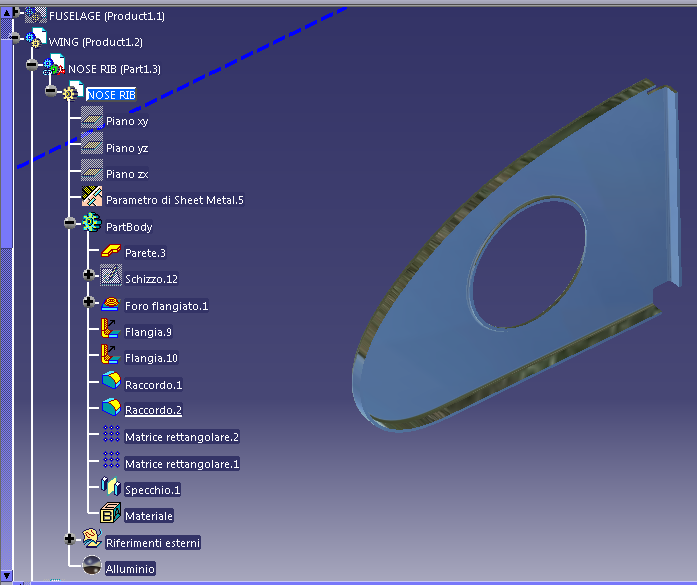Select the Schizzo.12 label
The height and width of the screenshot is (585, 697).
pyautogui.click(x=151, y=279)
